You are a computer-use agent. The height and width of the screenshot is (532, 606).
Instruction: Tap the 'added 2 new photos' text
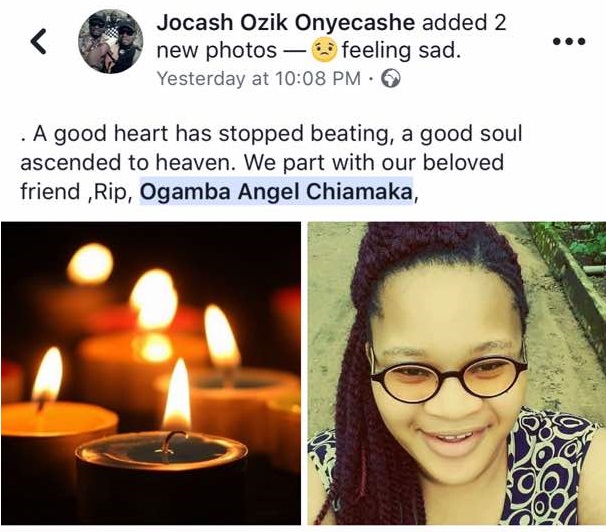[331, 37]
